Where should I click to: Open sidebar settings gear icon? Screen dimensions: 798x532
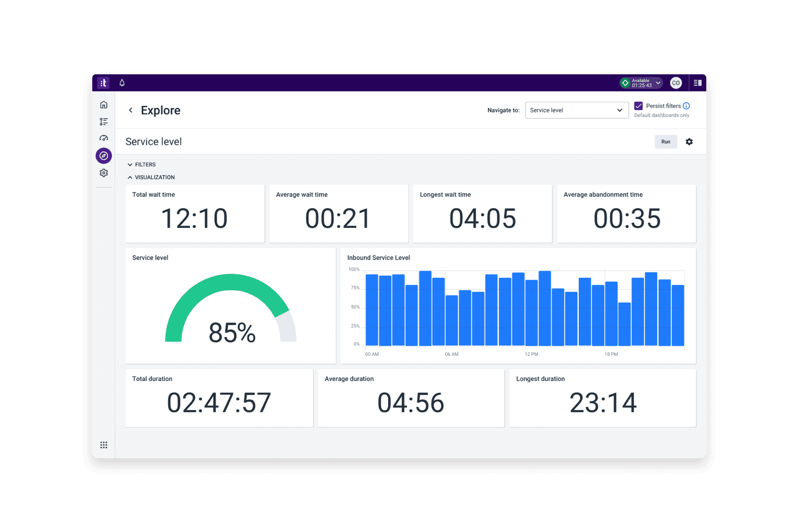coord(104,172)
